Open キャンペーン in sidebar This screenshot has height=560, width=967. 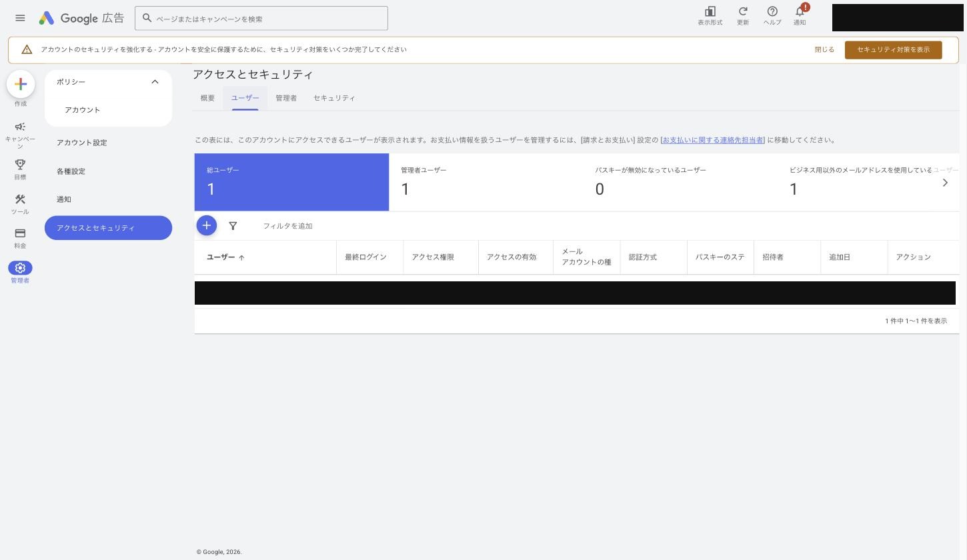[x=20, y=135]
